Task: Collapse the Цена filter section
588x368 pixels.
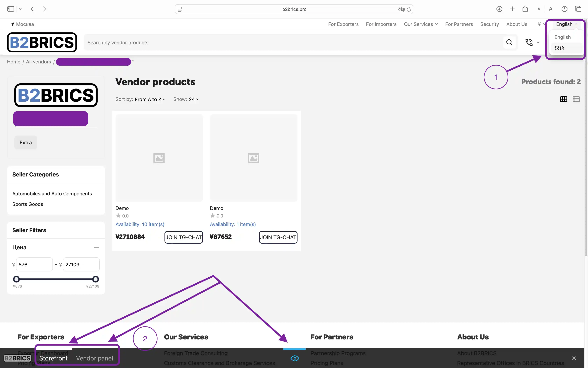Action: (x=96, y=247)
